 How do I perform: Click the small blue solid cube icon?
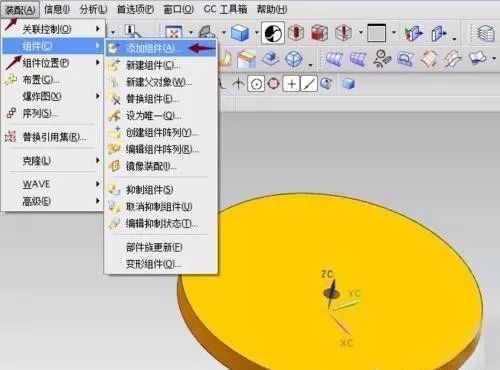349,83
